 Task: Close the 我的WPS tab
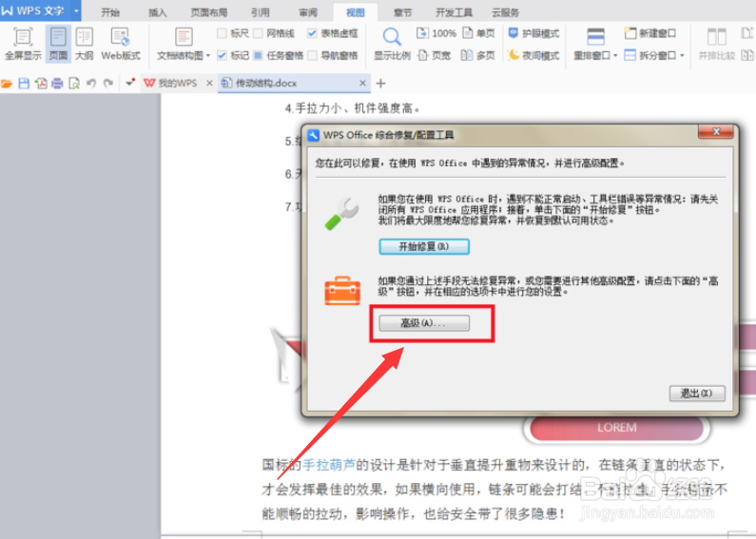click(209, 84)
